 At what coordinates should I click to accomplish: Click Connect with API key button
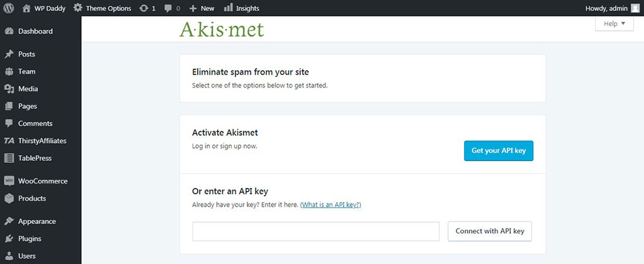490,231
